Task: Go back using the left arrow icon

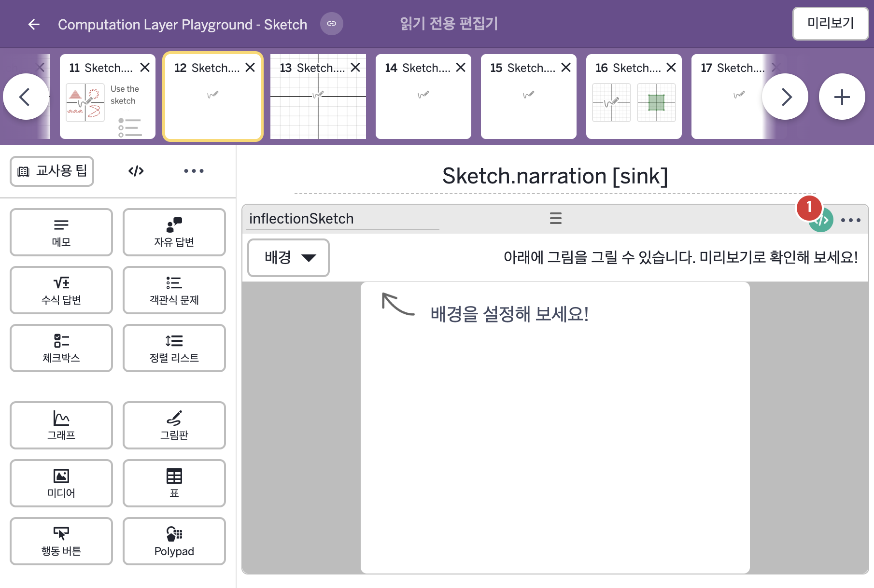Action: click(34, 24)
